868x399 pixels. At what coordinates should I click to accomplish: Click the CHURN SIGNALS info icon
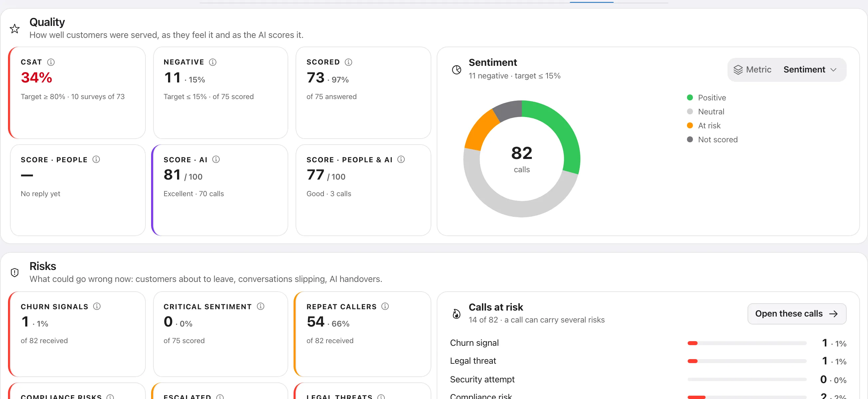coord(97,306)
